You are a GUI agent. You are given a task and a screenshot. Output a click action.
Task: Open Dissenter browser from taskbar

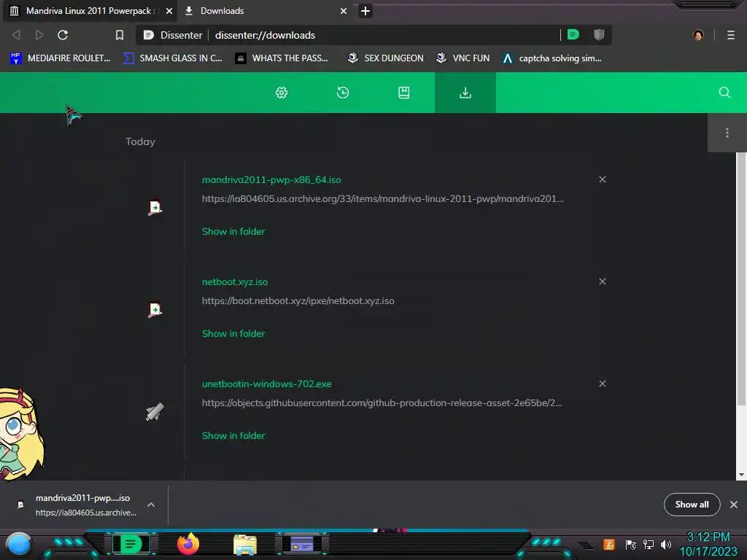[x=131, y=544]
